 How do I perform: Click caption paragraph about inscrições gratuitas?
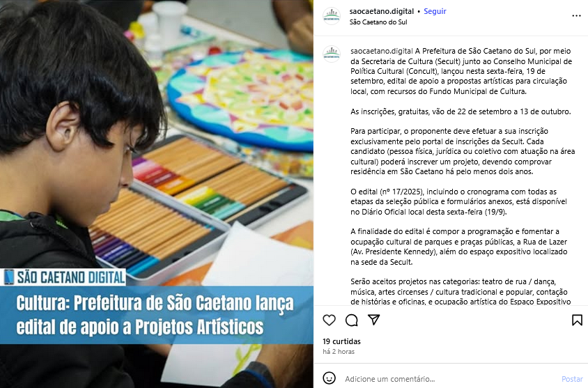(x=461, y=111)
